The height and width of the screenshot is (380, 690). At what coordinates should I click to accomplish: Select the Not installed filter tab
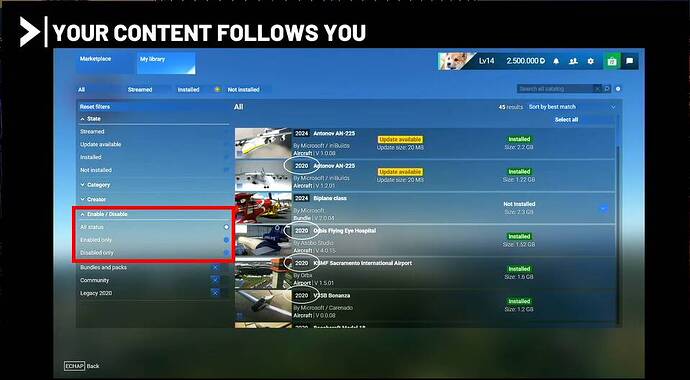pos(243,90)
